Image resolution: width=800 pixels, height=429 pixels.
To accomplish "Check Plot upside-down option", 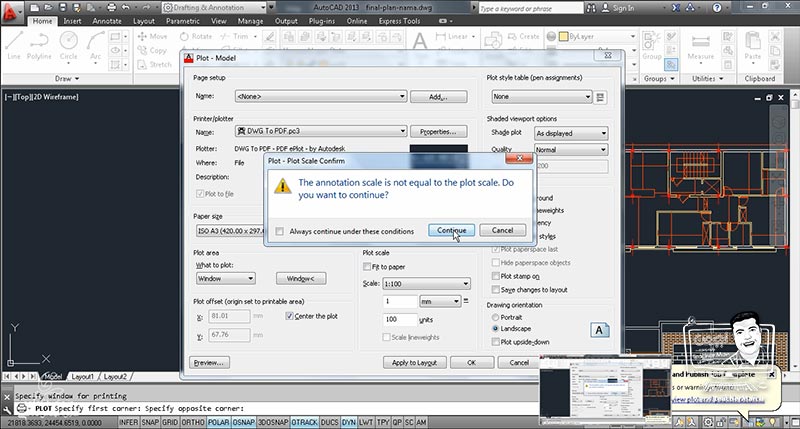I will click(x=495, y=342).
